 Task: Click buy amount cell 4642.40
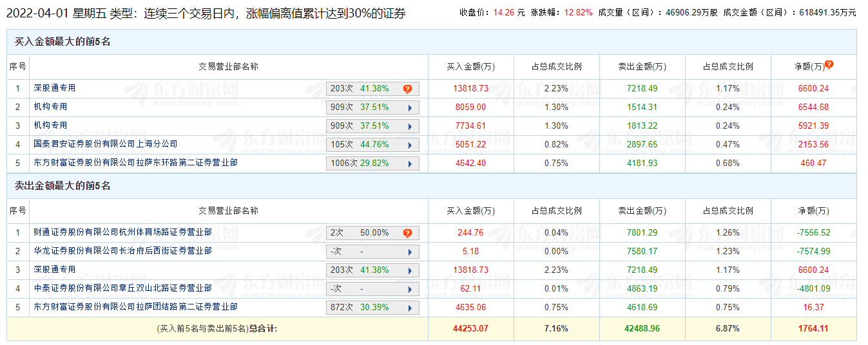pyautogui.click(x=470, y=163)
